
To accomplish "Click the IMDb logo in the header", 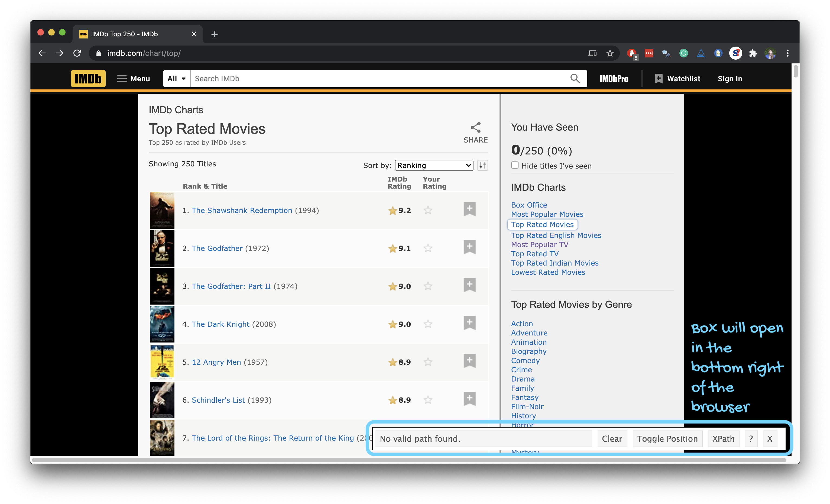I will click(x=88, y=79).
